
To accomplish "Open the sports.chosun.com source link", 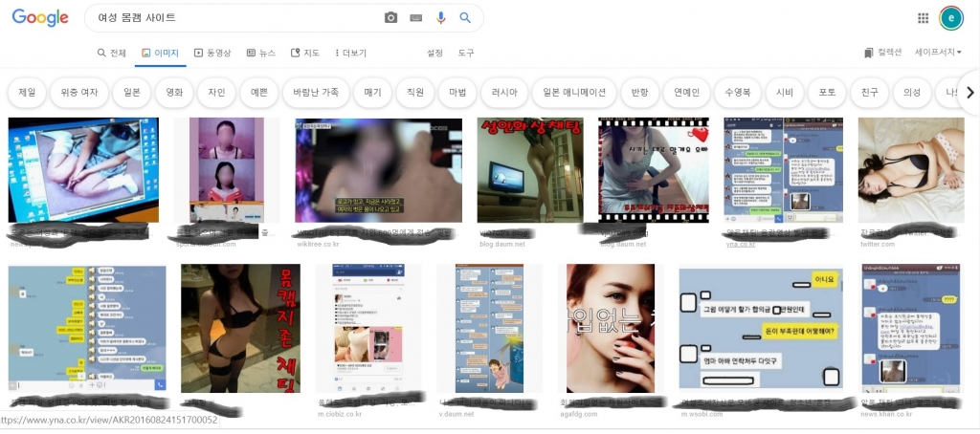I will point(208,244).
